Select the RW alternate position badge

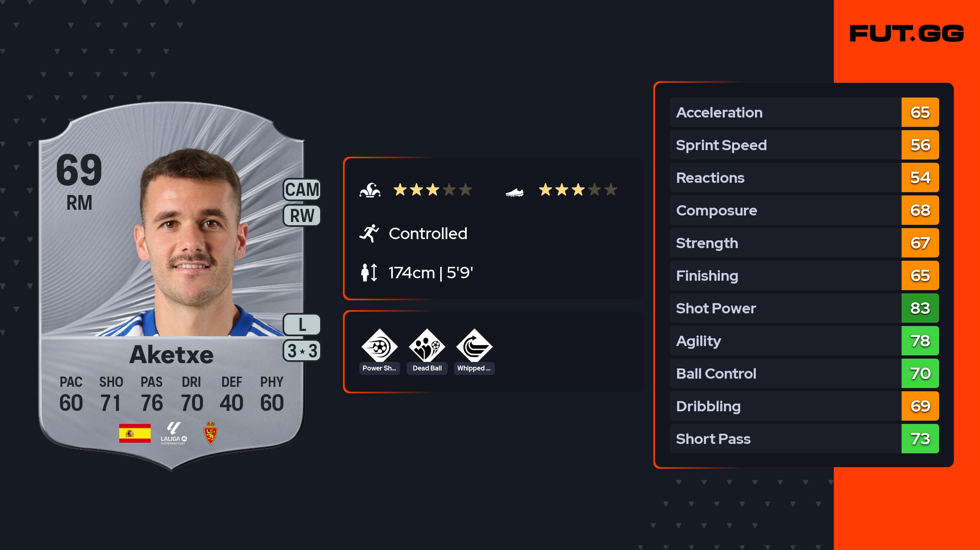[x=302, y=215]
